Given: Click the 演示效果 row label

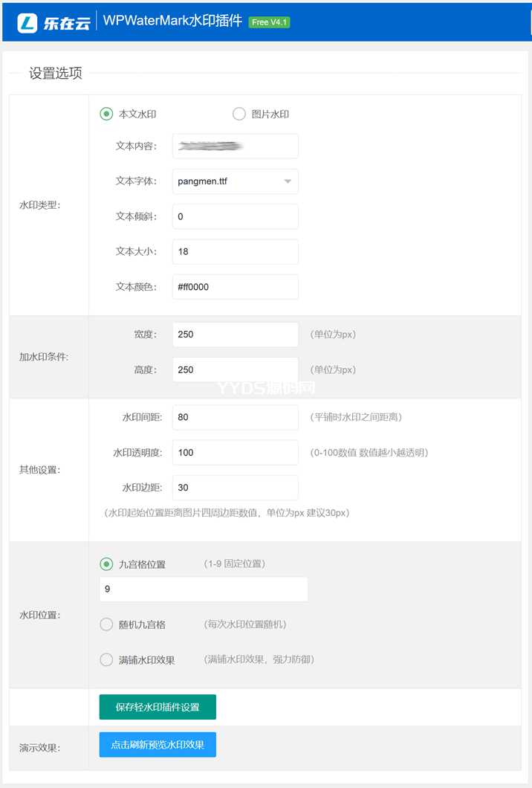Looking at the screenshot, I should tap(39, 748).
